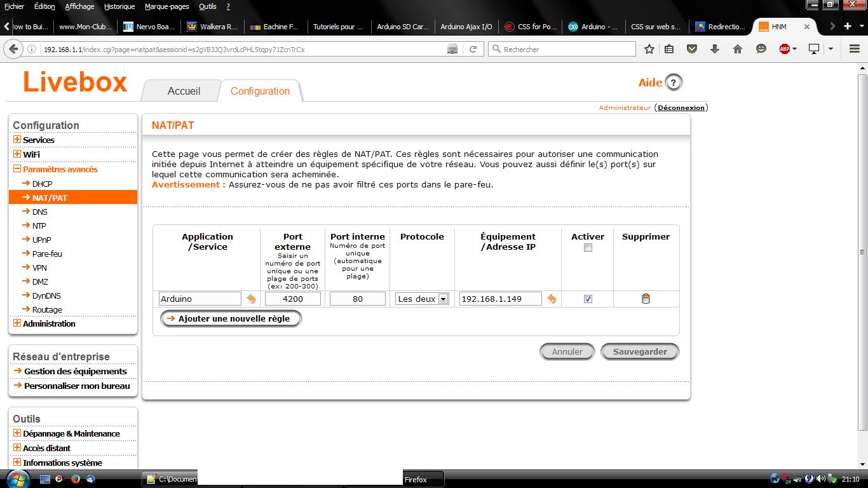This screenshot has height=488, width=868.
Task: Click Show Desktop icon in quick launch
Action: [44, 479]
